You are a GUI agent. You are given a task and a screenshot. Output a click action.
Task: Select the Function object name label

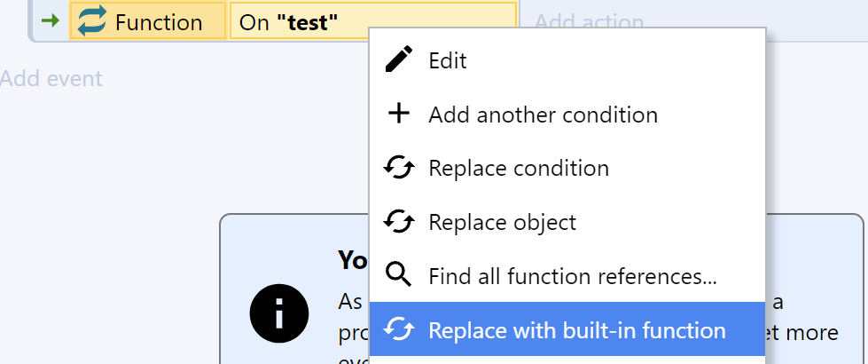[159, 22]
